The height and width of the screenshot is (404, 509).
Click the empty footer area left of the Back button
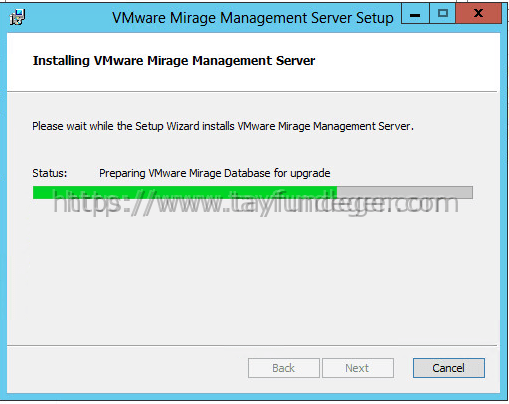click(127, 368)
